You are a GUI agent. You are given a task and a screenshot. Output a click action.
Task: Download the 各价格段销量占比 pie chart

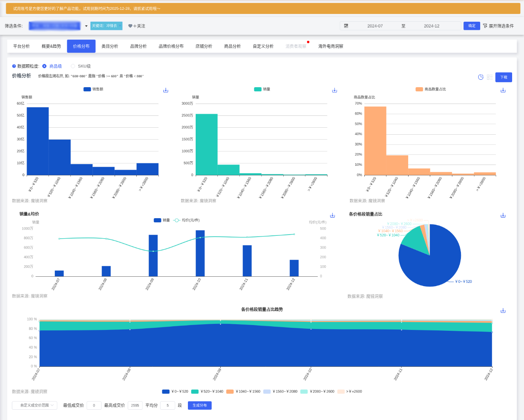503,215
